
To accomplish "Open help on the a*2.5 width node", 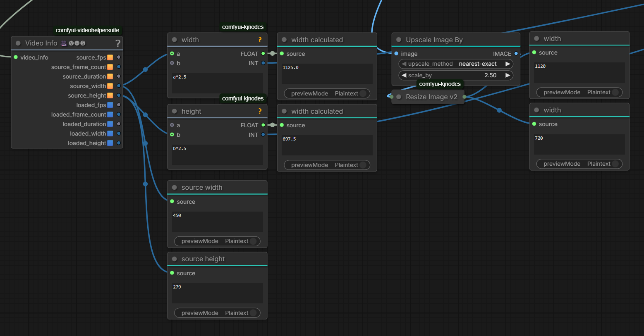I will [x=260, y=40].
